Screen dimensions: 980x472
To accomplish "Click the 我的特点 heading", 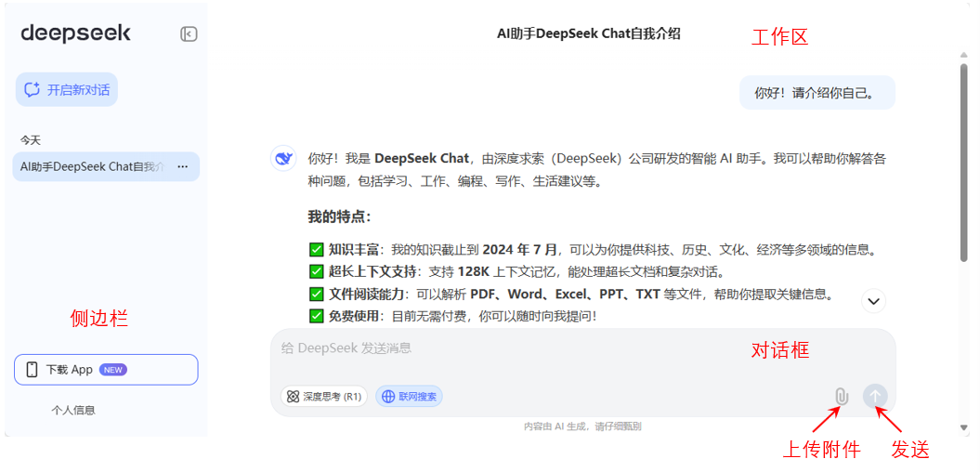I will click(x=339, y=217).
